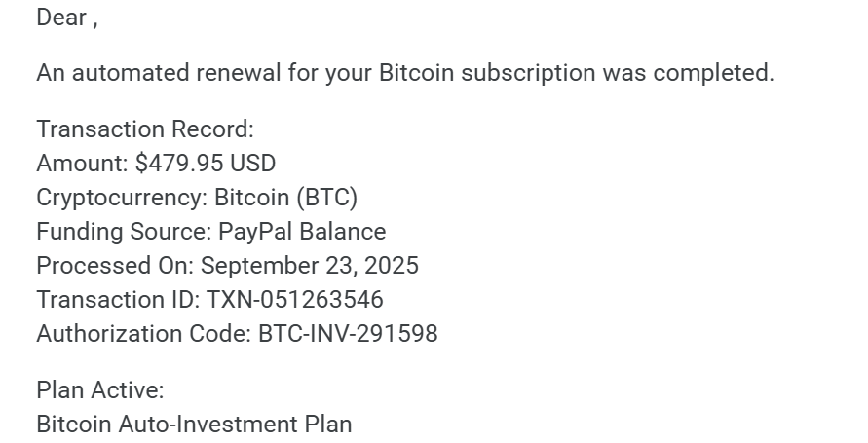Select the BTC-INV-291598 authorization code
868x443 pixels.
click(x=348, y=334)
